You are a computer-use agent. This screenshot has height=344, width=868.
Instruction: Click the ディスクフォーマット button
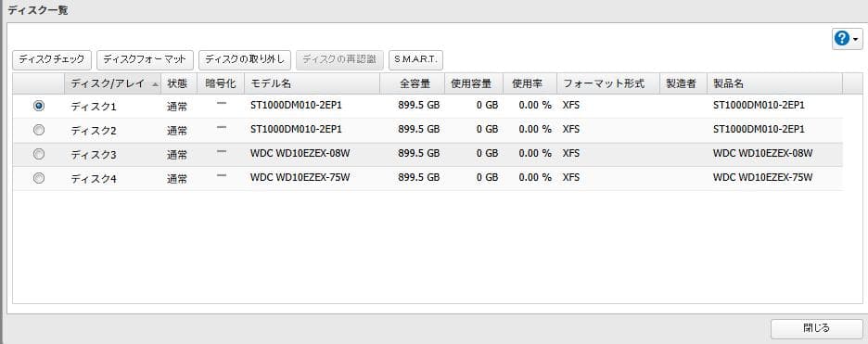coord(145,59)
